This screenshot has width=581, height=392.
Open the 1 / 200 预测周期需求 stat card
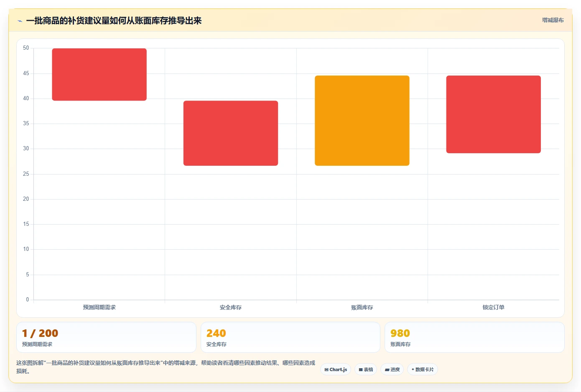[x=106, y=337]
